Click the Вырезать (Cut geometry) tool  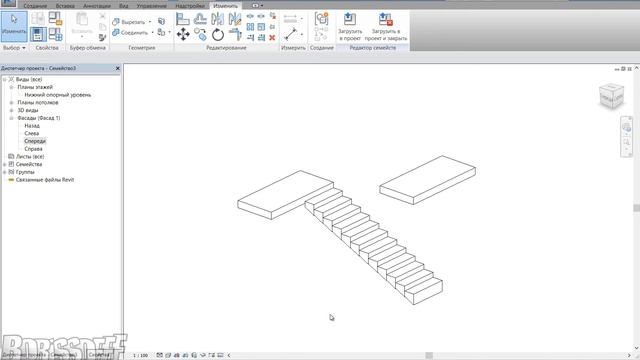(129, 22)
